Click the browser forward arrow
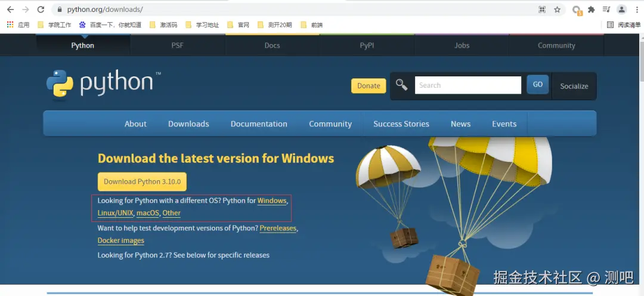Viewport: 644px width, 296px height. (x=26, y=10)
